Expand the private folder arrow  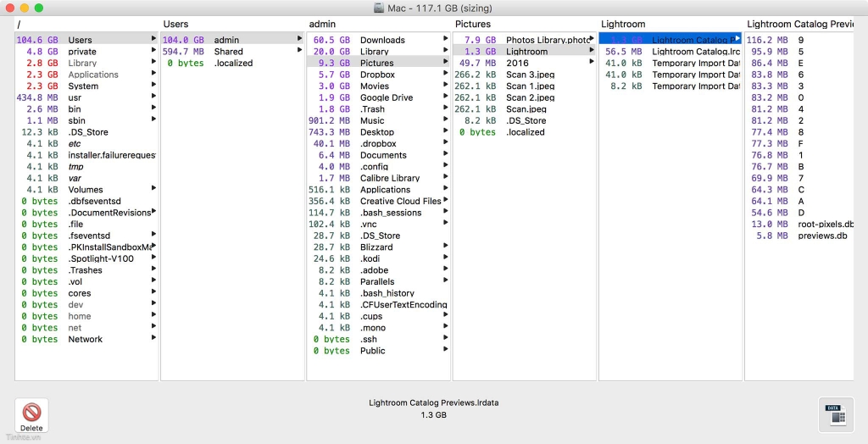point(153,50)
